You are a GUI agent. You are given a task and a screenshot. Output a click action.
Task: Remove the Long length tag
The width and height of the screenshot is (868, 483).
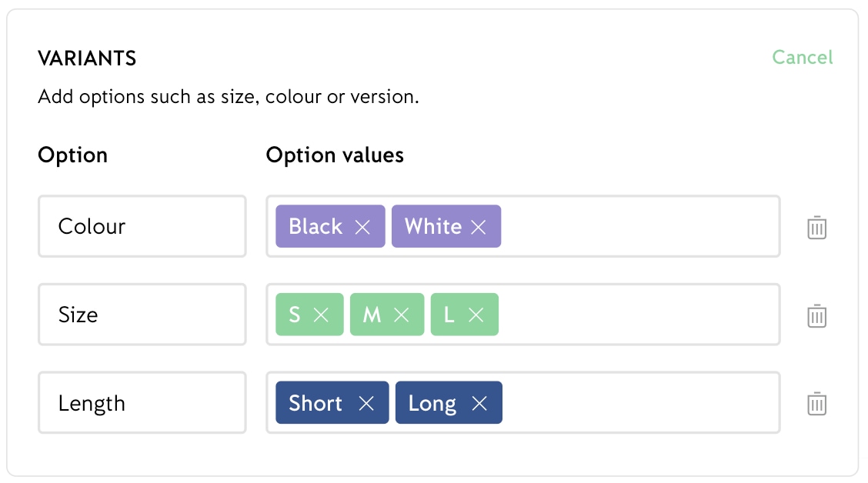pyautogui.click(x=479, y=403)
